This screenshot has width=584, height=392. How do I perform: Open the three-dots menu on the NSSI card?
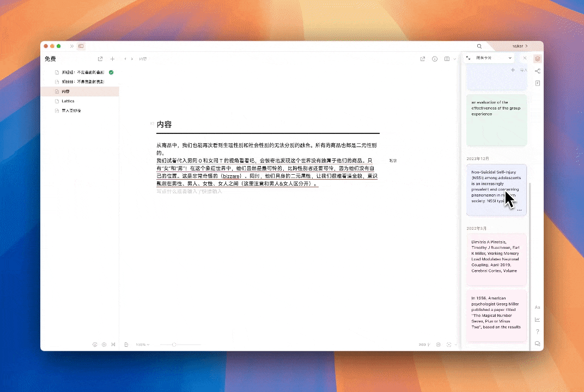coord(519,210)
